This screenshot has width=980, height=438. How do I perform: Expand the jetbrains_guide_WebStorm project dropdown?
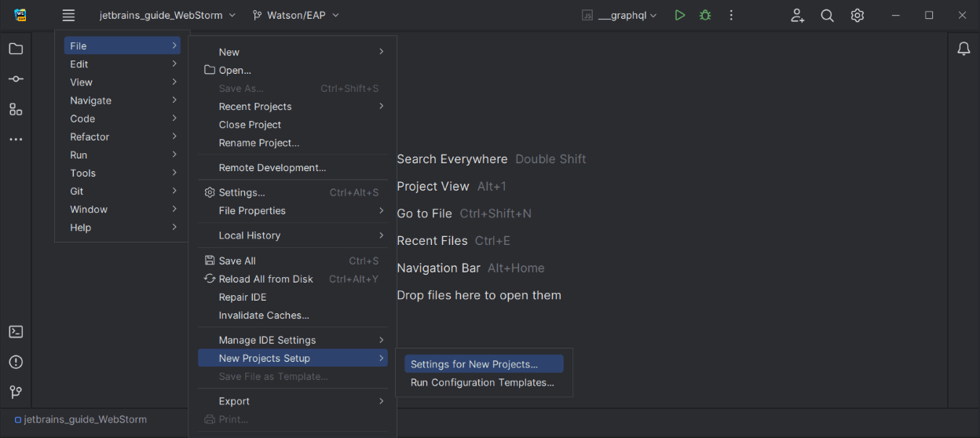[166, 15]
